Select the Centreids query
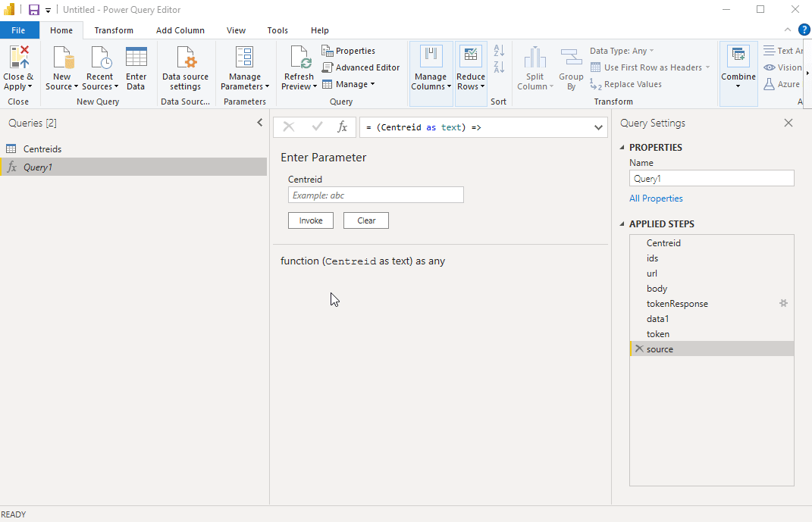The image size is (812, 522). (x=133, y=149)
